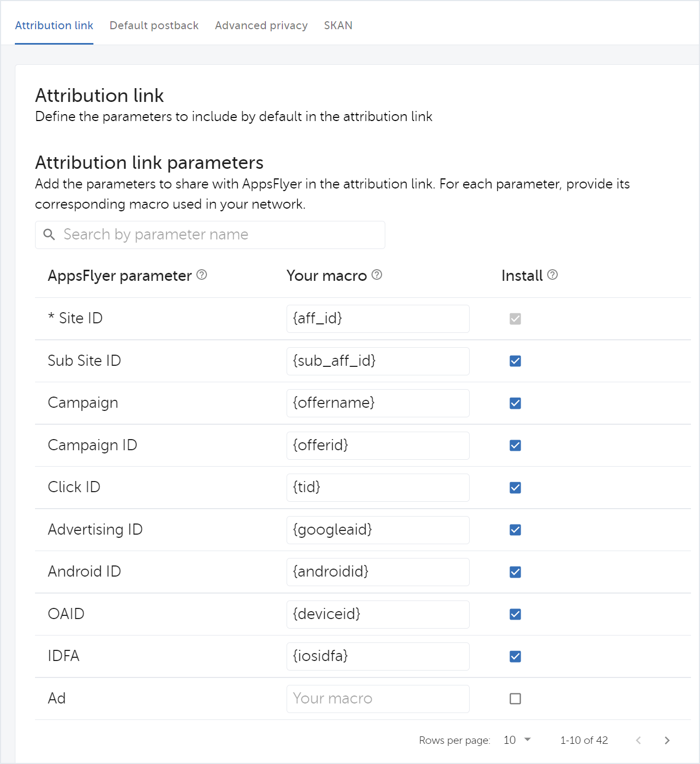Focus the OAID macro field {deviceid}
This screenshot has height=764, width=700.
378,614
